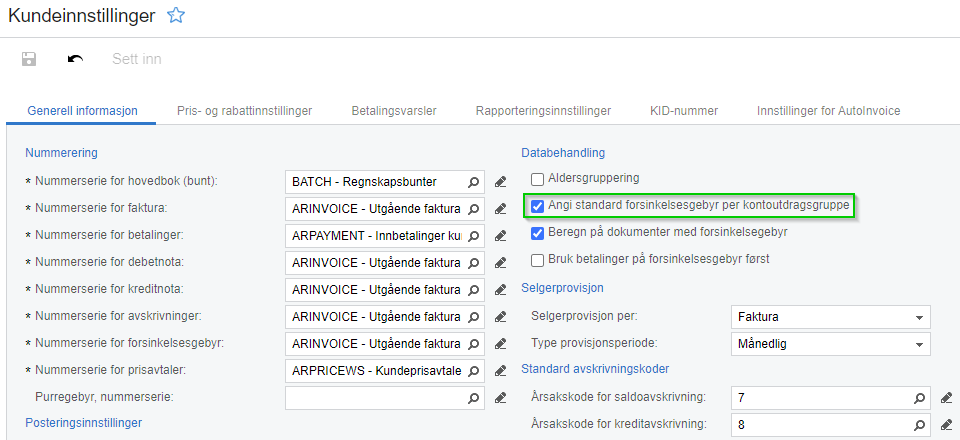
Task: Edit Nummerserie for faktura with pencil icon
Action: (x=500, y=209)
